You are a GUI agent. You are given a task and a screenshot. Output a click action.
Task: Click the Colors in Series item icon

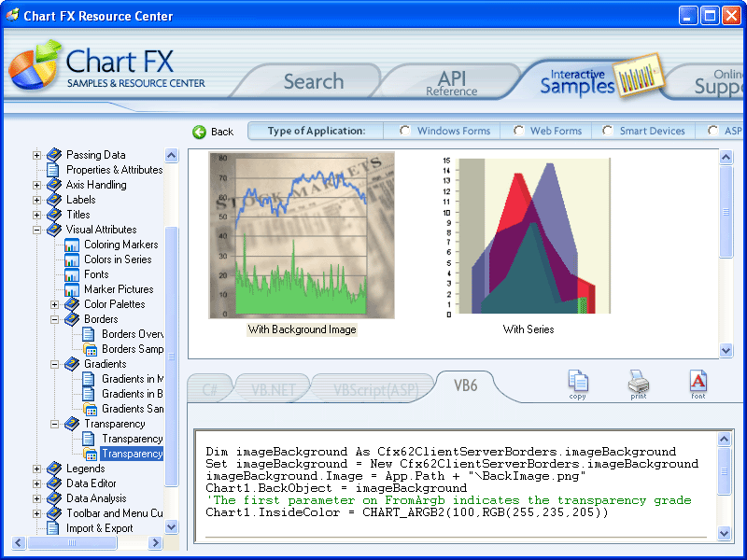click(x=73, y=259)
